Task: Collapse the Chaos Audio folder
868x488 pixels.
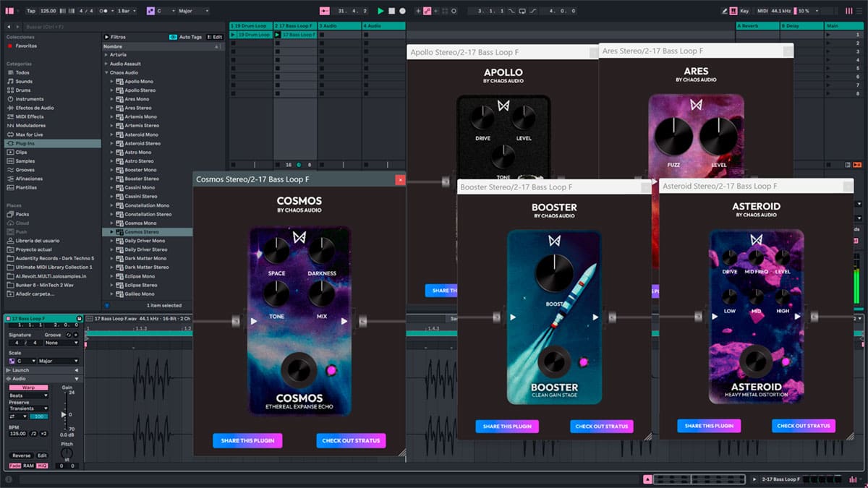Action: point(106,72)
